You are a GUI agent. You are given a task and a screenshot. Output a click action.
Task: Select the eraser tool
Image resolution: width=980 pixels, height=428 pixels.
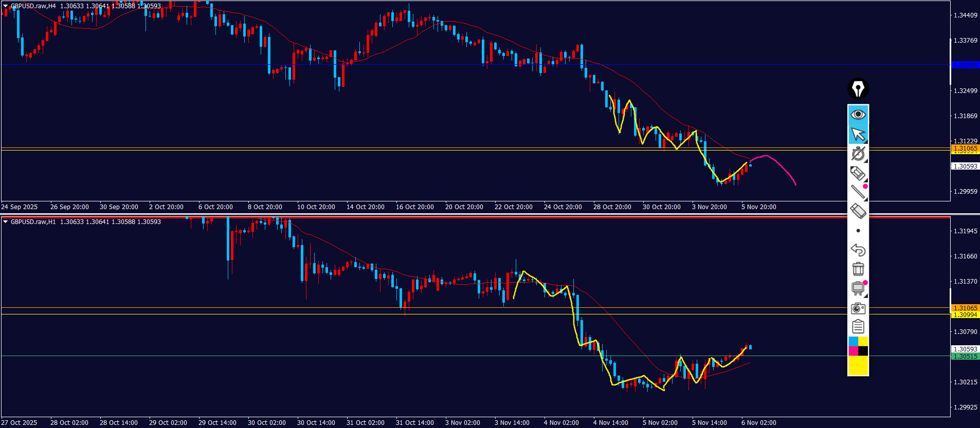[x=858, y=211]
